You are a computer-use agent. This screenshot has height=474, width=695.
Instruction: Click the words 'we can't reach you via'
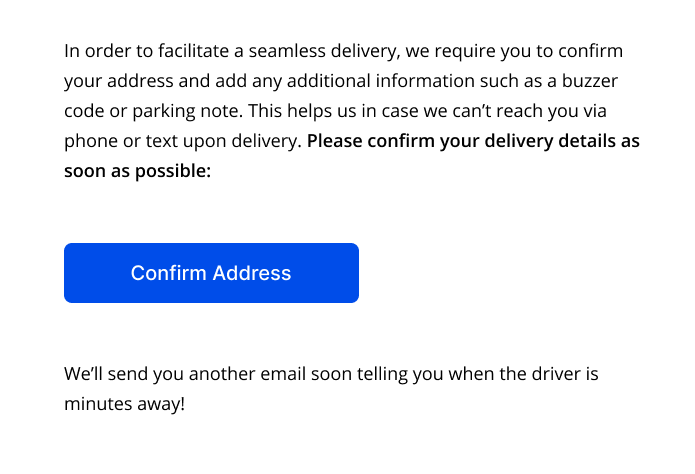[515, 111]
